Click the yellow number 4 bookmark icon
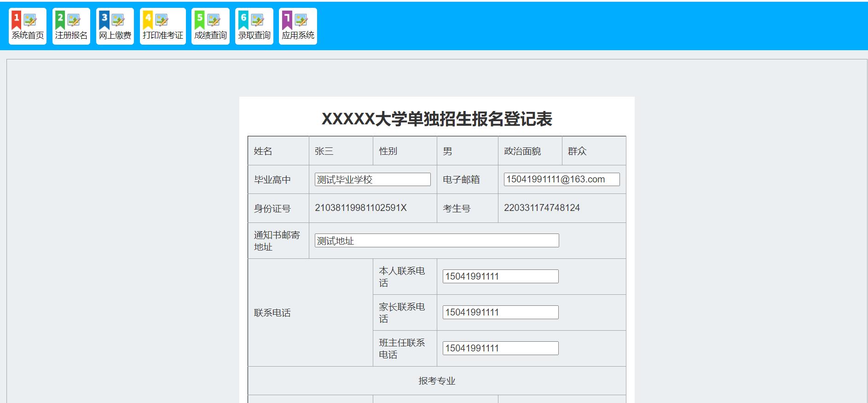868x403 pixels. pyautogui.click(x=148, y=20)
